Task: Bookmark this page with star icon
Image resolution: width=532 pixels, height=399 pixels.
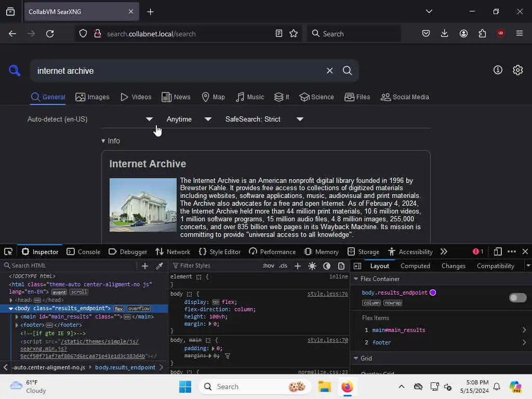Action: tap(294, 33)
